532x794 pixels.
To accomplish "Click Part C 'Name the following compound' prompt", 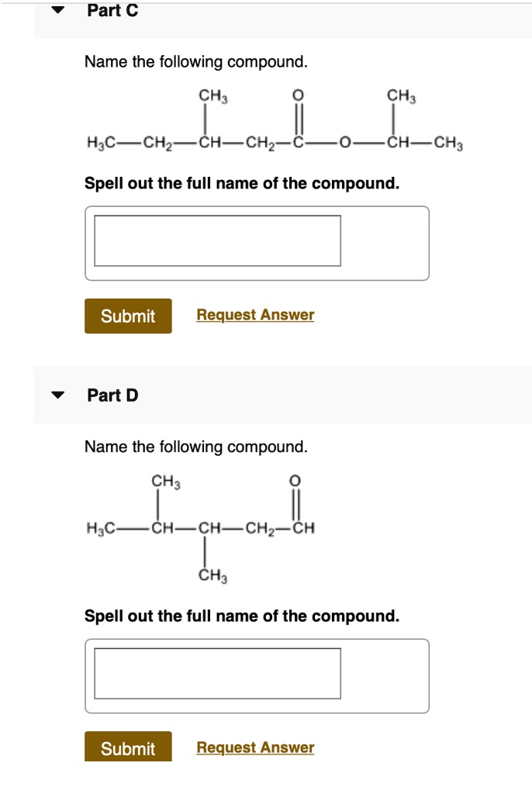I will point(195,62).
